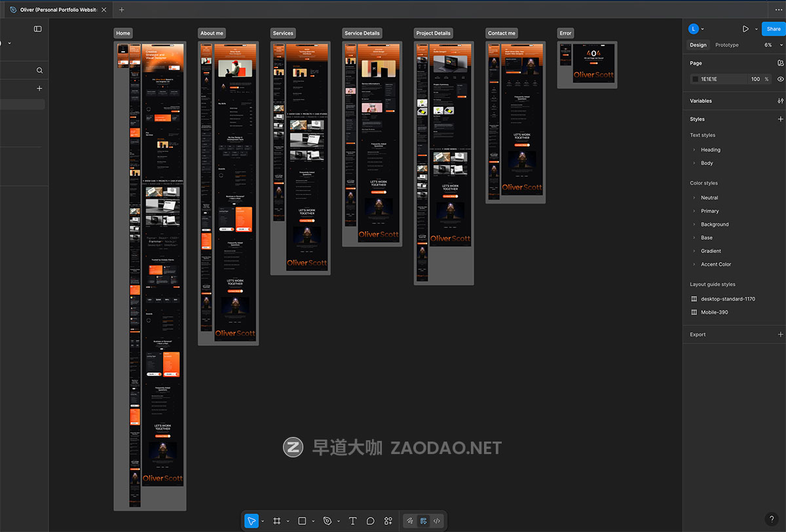Open the avatar dropdown chevron
The image size is (786, 532).
703,29
